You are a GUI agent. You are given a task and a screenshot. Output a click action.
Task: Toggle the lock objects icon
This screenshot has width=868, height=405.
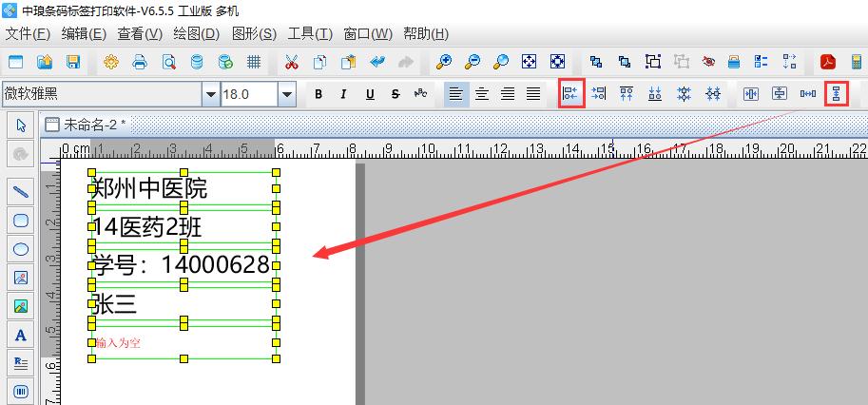point(734,62)
